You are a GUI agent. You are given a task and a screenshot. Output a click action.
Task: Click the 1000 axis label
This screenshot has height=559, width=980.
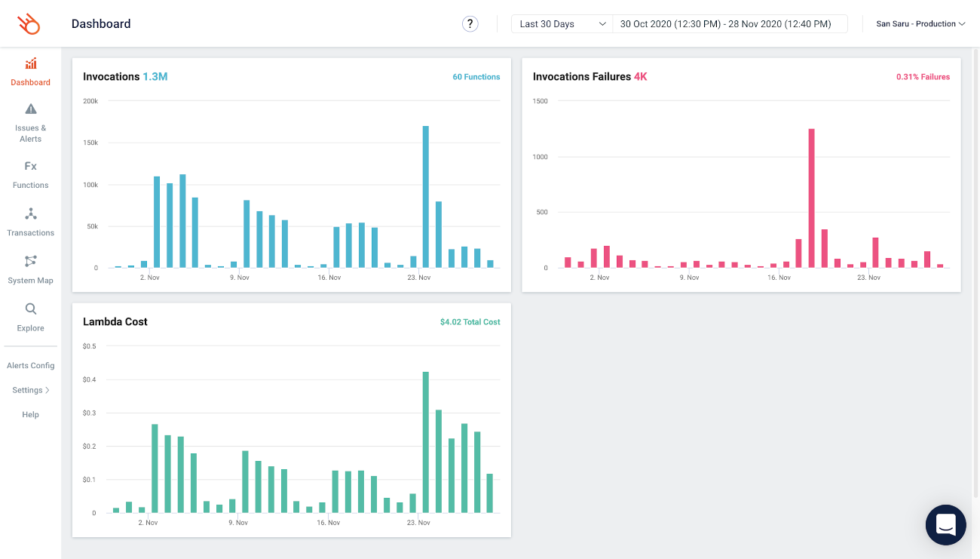[x=541, y=157]
